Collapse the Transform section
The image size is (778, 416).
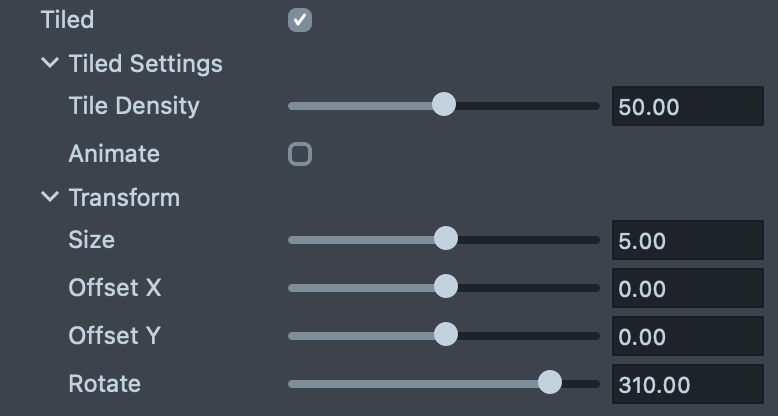(x=50, y=197)
